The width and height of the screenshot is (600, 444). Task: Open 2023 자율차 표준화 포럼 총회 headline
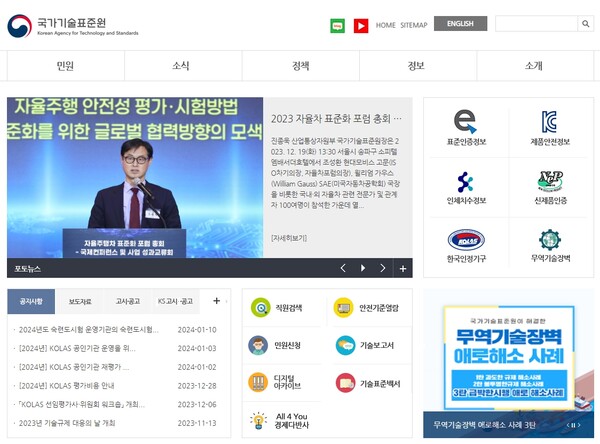336,119
